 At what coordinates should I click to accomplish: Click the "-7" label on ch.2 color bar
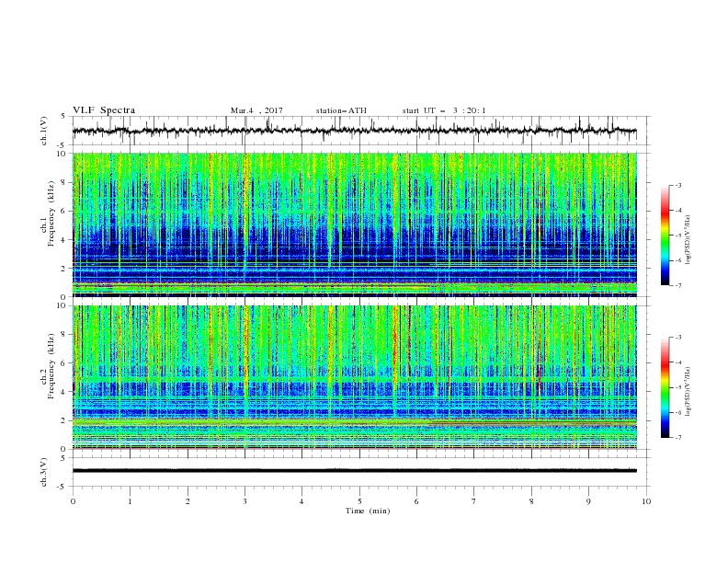(x=678, y=438)
